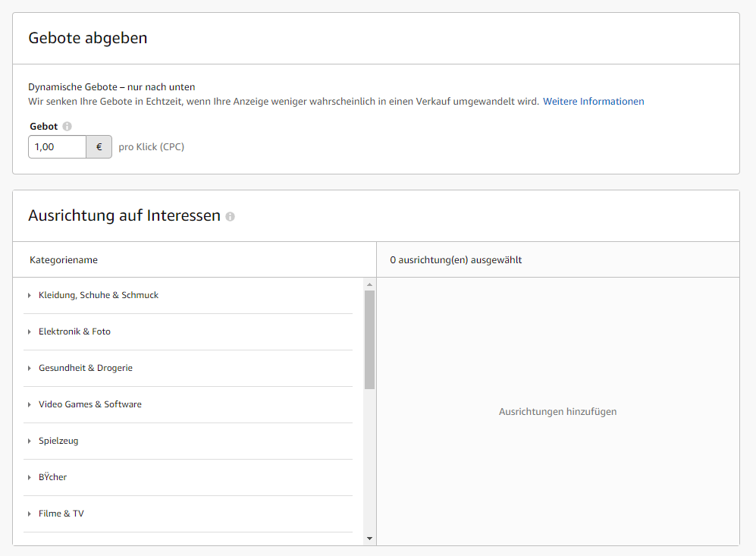Expand the Gesundheit & Drogerie arrow
Image resolution: width=756 pixels, height=556 pixels.
(30, 368)
